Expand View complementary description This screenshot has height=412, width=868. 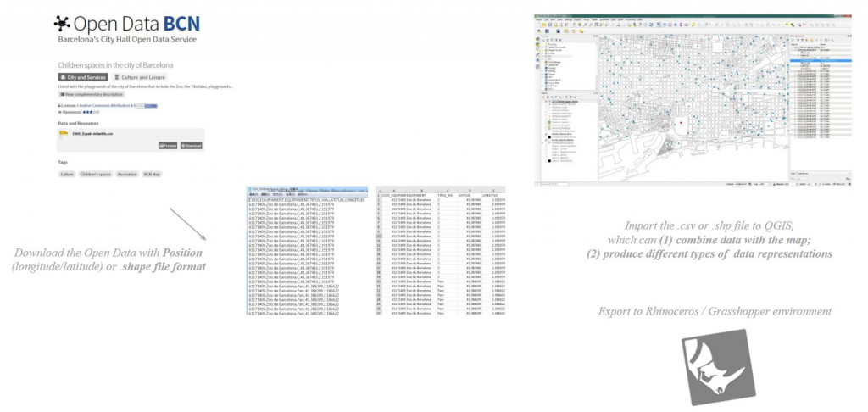point(91,94)
